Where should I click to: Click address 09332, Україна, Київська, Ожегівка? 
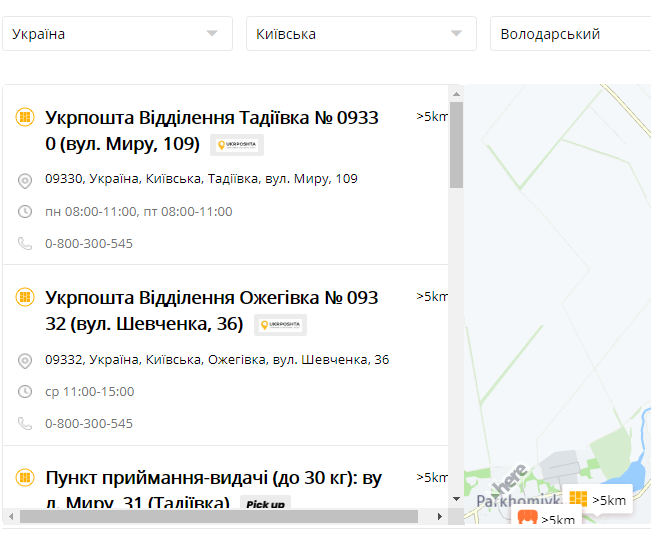click(x=217, y=360)
